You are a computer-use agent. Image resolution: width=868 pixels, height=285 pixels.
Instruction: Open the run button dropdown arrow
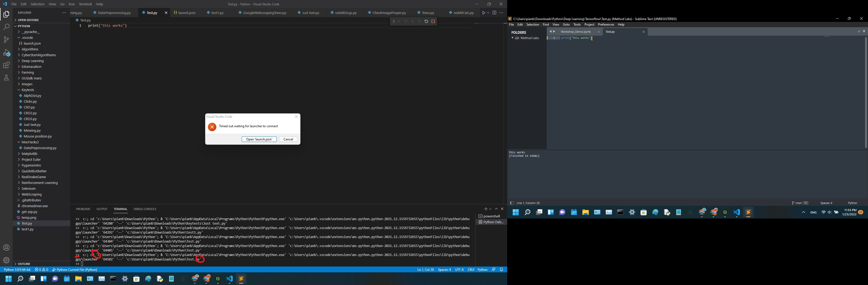[488, 13]
